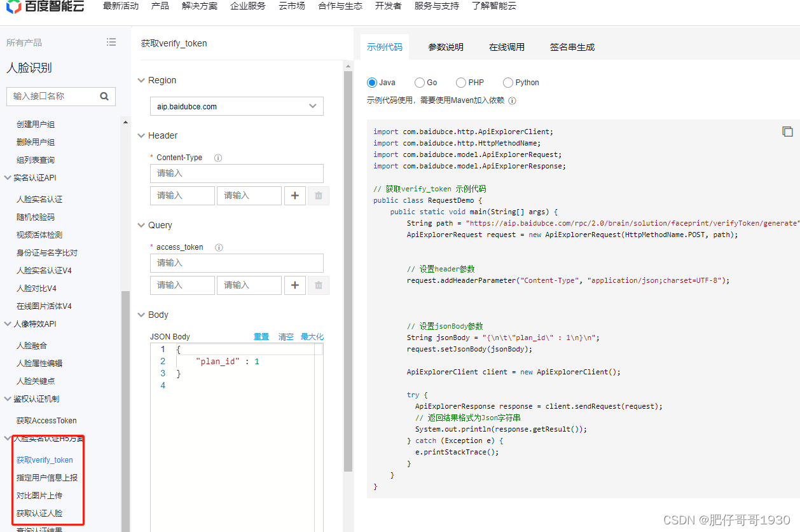
Task: Select 获取AccessToken in sidebar
Action: [x=46, y=421]
